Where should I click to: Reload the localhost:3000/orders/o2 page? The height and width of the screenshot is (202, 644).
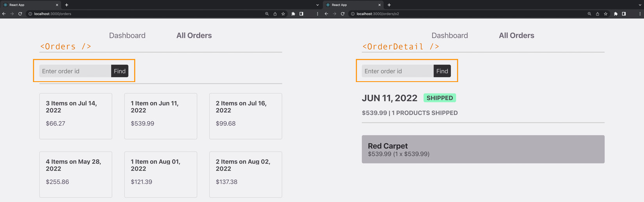(x=343, y=14)
